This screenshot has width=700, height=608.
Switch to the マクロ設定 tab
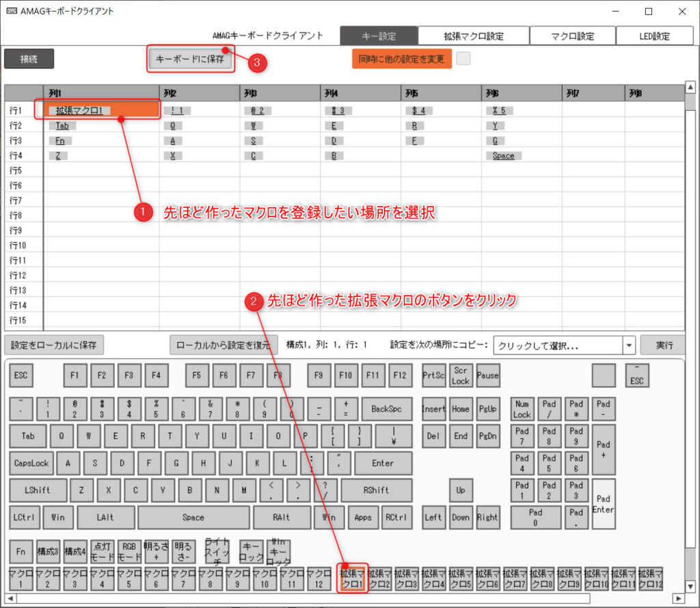[x=573, y=34]
